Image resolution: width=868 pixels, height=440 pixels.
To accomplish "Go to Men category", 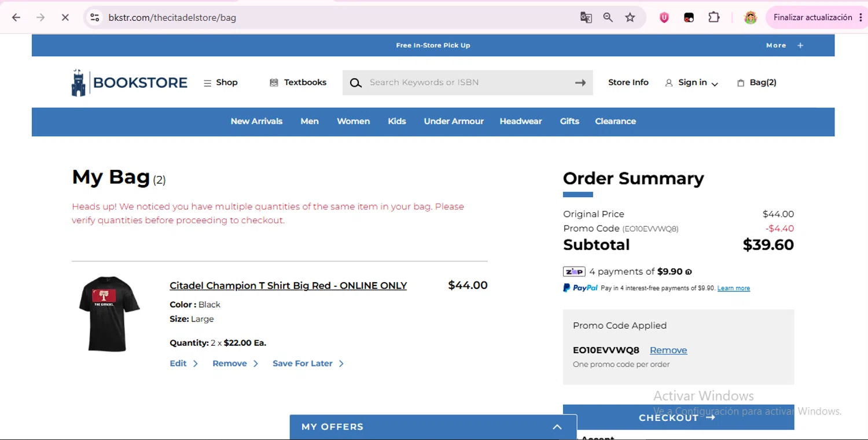I will coord(310,121).
